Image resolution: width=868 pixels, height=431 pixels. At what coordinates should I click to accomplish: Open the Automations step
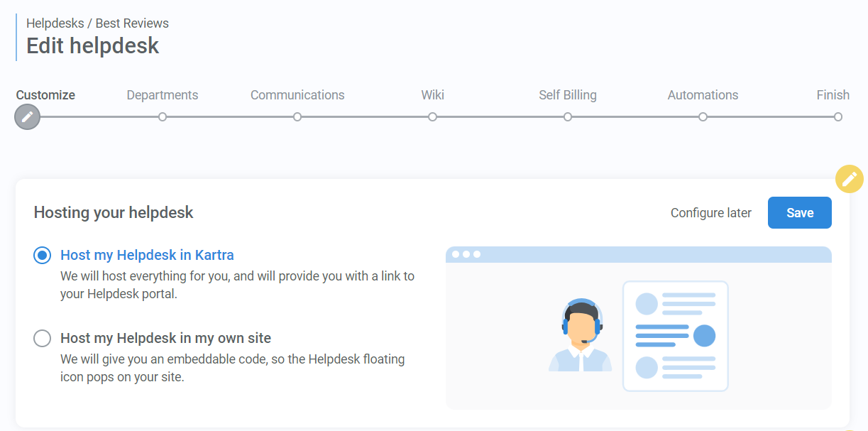(703, 94)
